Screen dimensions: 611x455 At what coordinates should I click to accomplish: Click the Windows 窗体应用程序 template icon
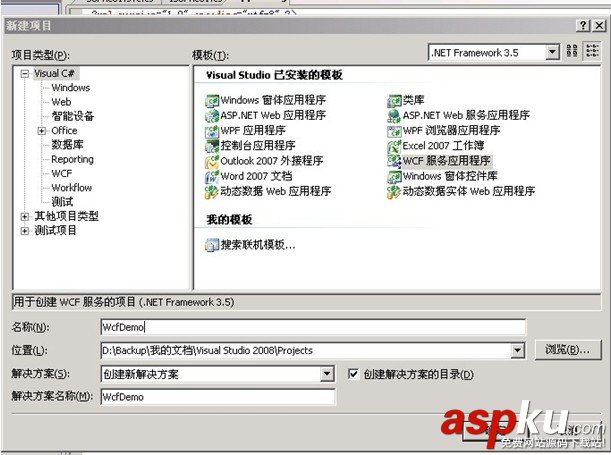pos(212,101)
